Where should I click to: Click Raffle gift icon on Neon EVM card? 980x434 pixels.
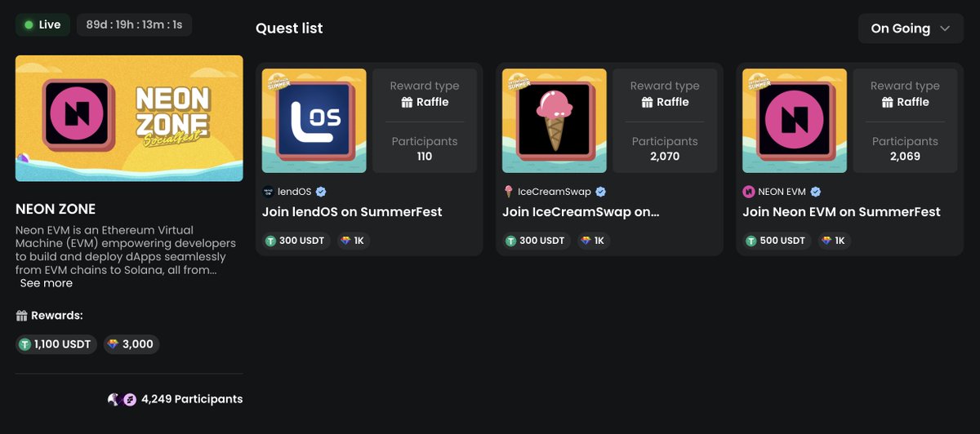point(887,102)
